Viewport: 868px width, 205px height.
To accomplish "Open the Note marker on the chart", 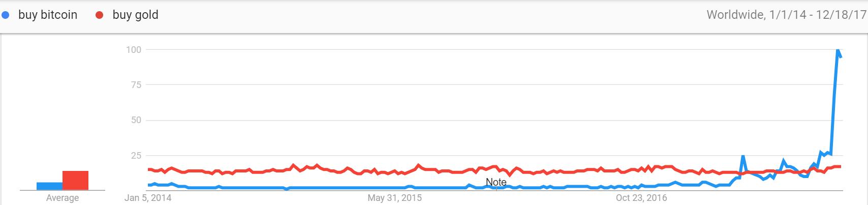I will (496, 182).
